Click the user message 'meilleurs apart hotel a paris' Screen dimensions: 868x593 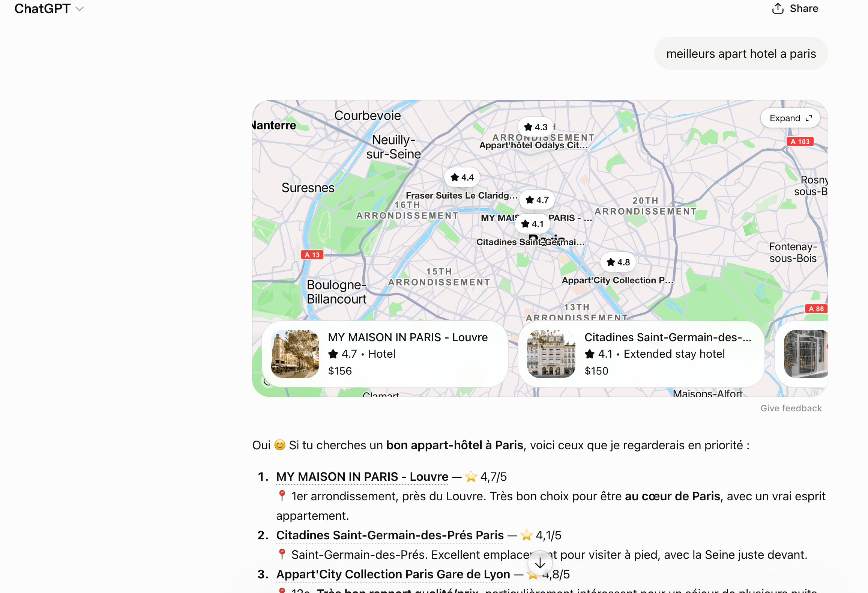point(741,54)
